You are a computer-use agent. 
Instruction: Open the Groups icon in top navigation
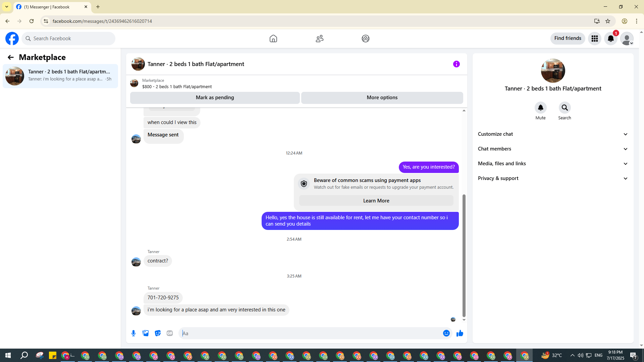pyautogui.click(x=366, y=39)
